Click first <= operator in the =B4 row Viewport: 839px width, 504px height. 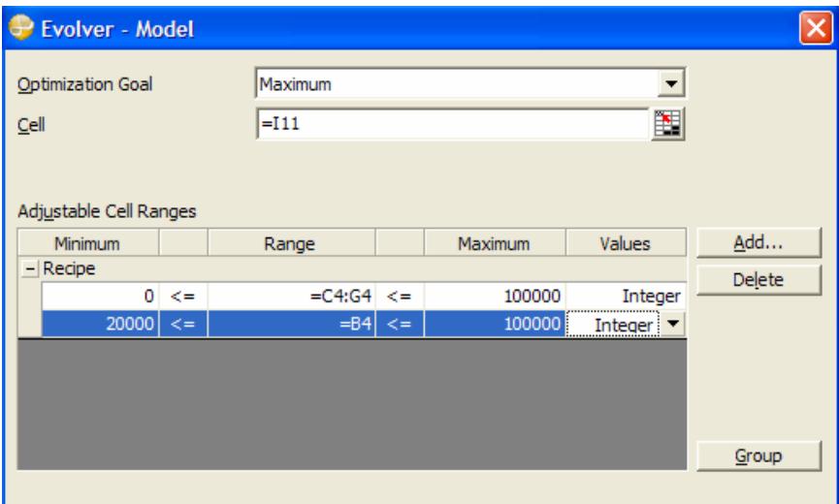click(183, 324)
